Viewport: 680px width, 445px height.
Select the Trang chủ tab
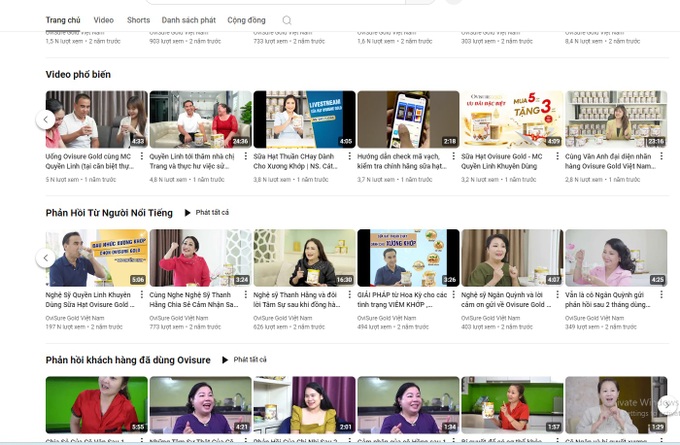click(63, 20)
